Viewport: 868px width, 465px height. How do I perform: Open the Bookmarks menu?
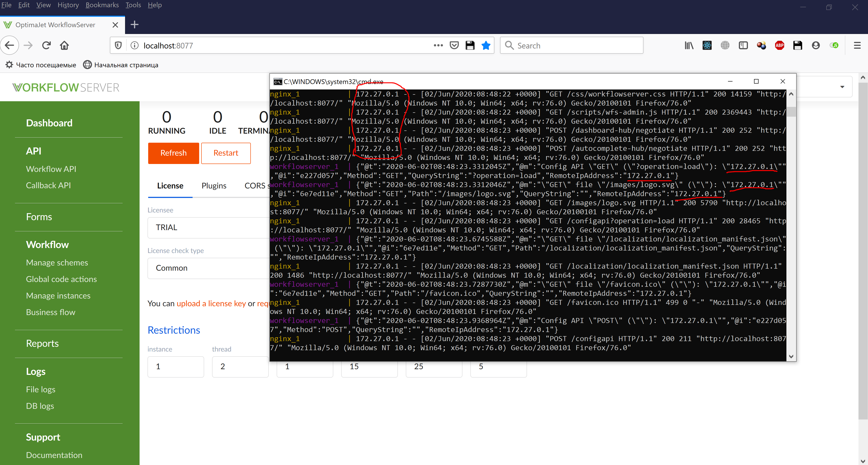tap(102, 5)
